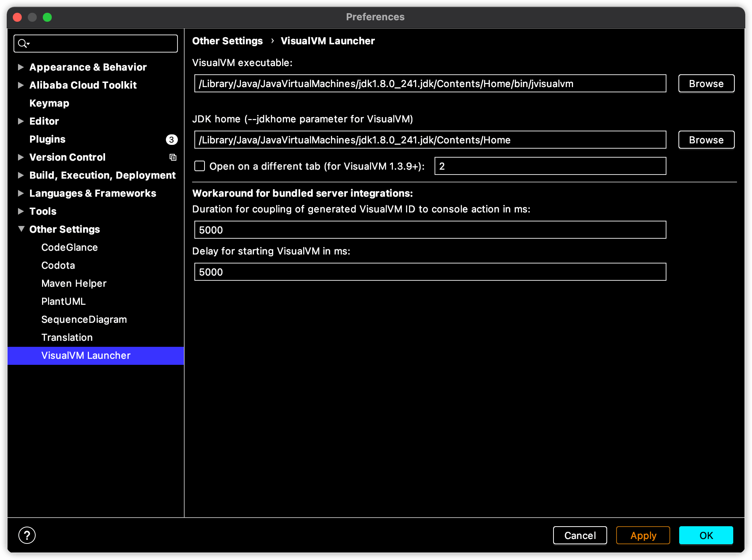Expand the Tools section arrow
The width and height of the screenshot is (752, 560).
(21, 211)
